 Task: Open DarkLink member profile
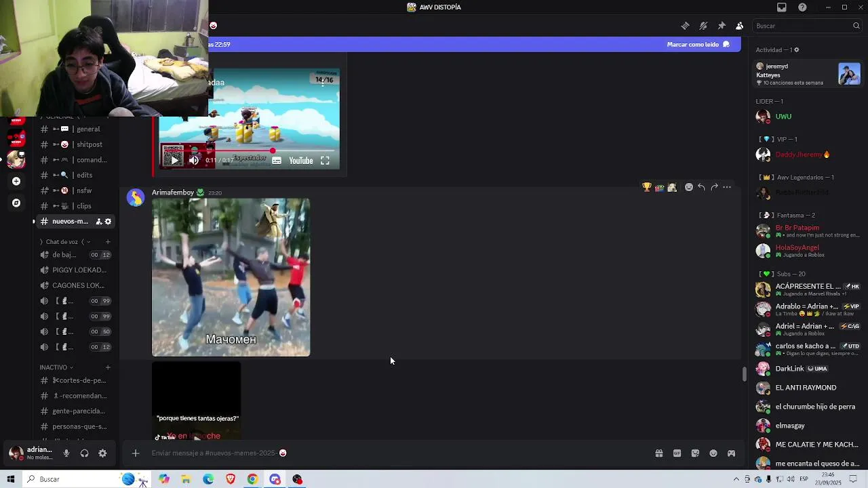click(x=807, y=369)
